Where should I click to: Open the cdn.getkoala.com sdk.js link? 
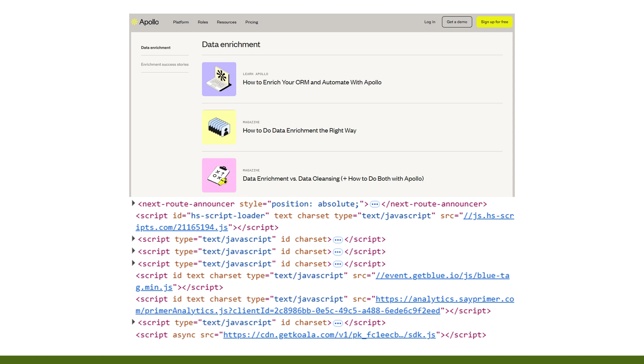point(329,335)
